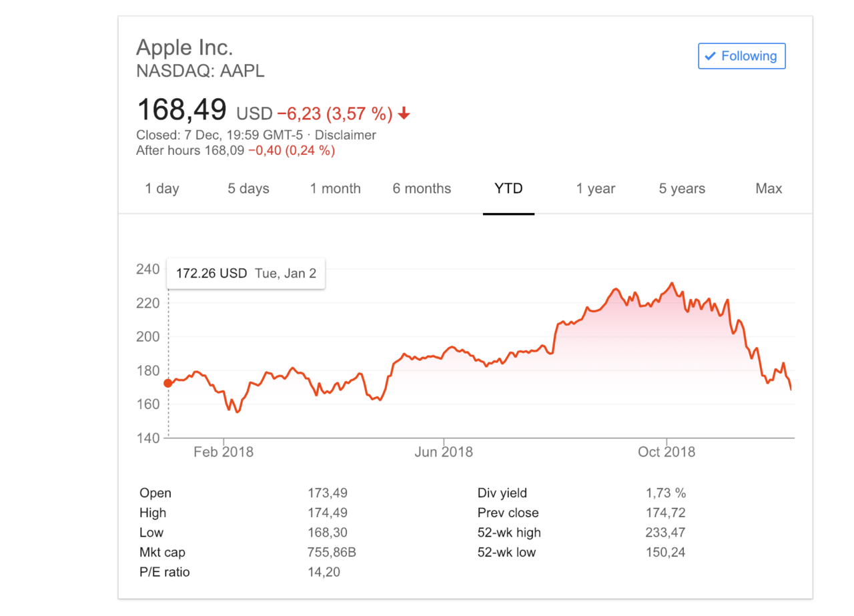
Task: Select the 1 day range tab
Action: click(x=162, y=189)
